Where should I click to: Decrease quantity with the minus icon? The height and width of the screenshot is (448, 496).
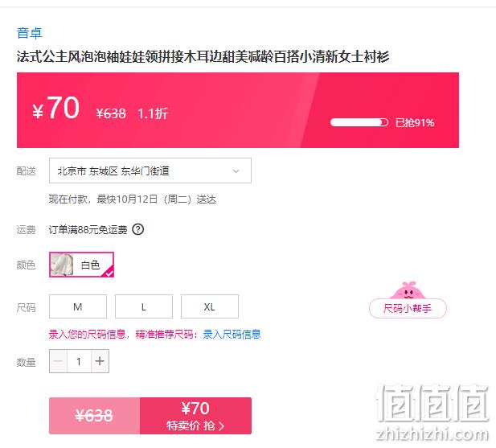tap(58, 361)
